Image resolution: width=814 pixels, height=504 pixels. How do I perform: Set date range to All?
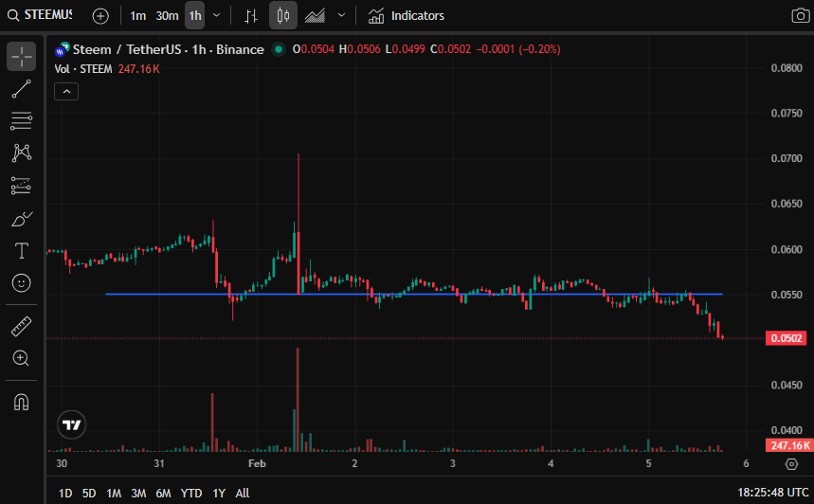coord(243,493)
